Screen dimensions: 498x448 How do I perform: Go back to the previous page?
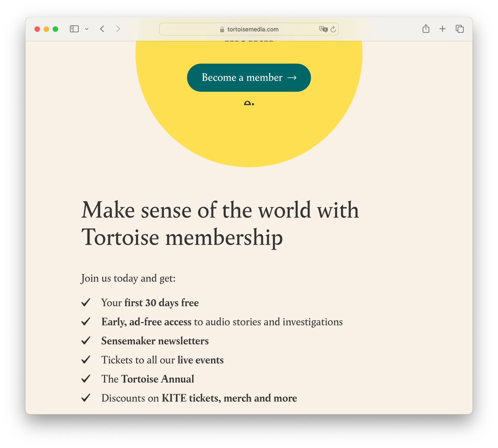click(x=102, y=29)
